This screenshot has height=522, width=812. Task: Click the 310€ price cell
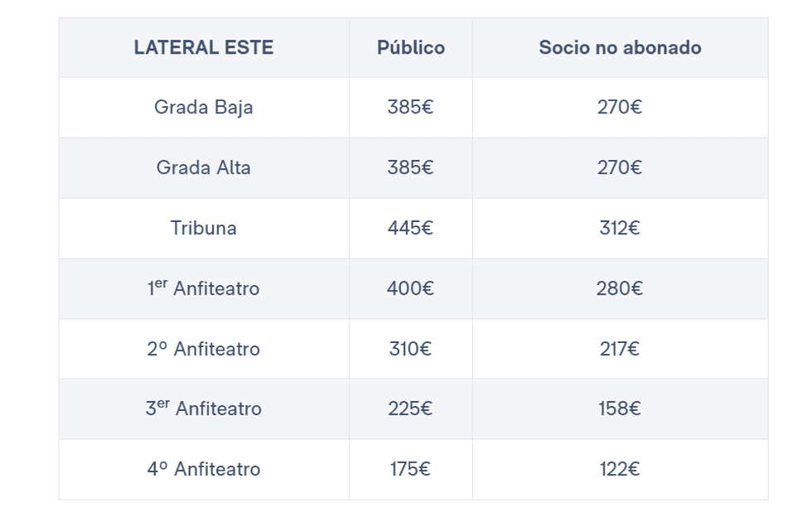pos(410,350)
